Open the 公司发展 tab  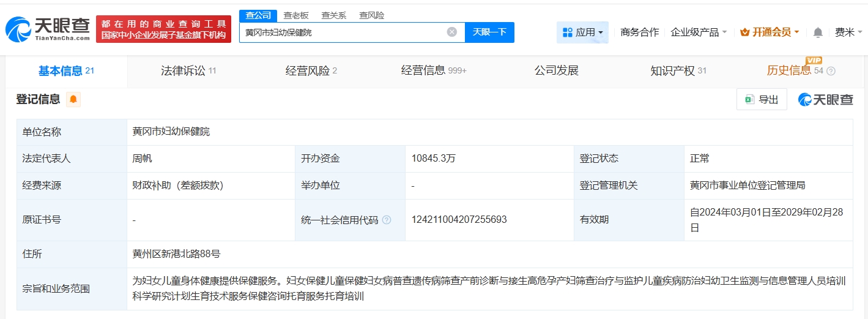(x=556, y=71)
